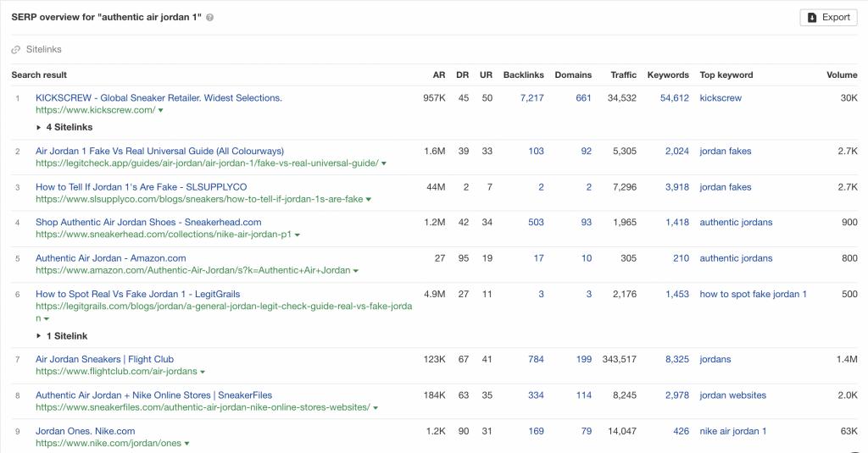This screenshot has width=868, height=453.
Task: Click top keyword jordans in Flight Club row
Action: (715, 360)
